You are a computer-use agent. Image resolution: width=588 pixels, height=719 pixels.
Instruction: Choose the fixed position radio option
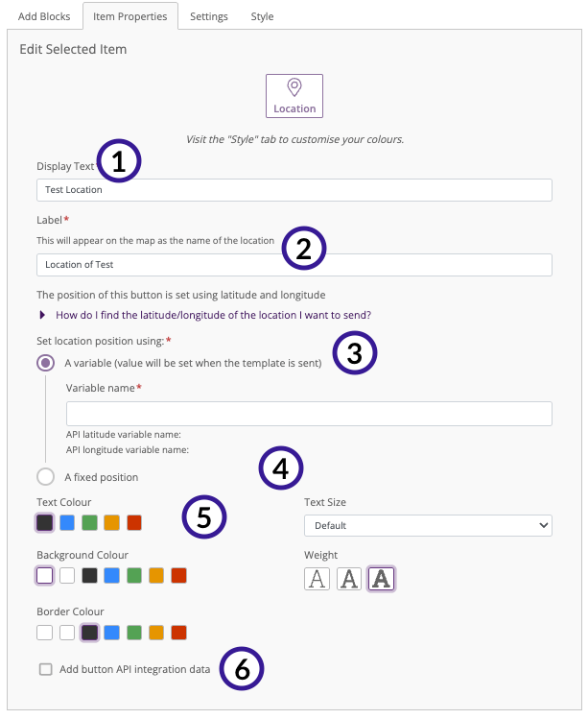pos(45,477)
